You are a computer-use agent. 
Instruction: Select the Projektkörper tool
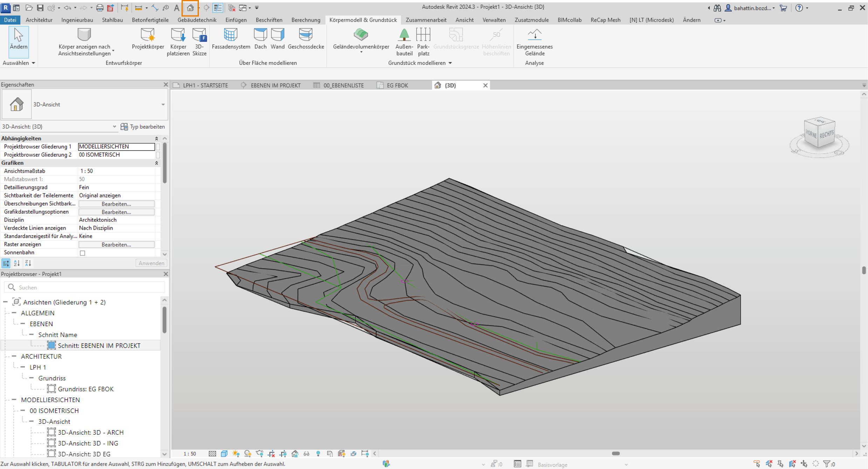(x=148, y=39)
